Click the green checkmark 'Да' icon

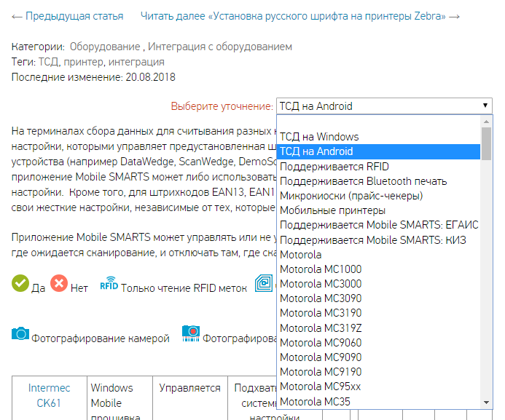click(20, 283)
